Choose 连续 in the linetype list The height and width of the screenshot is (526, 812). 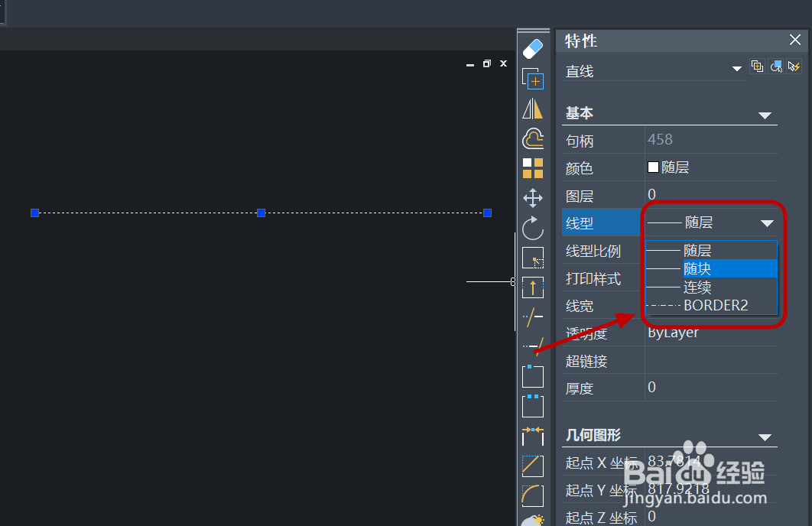click(x=712, y=287)
